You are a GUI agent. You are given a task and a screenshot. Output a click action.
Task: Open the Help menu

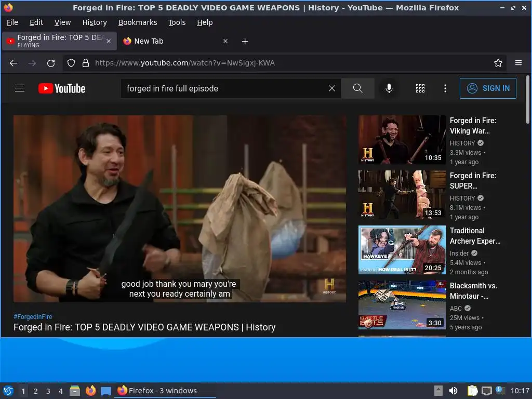point(205,22)
